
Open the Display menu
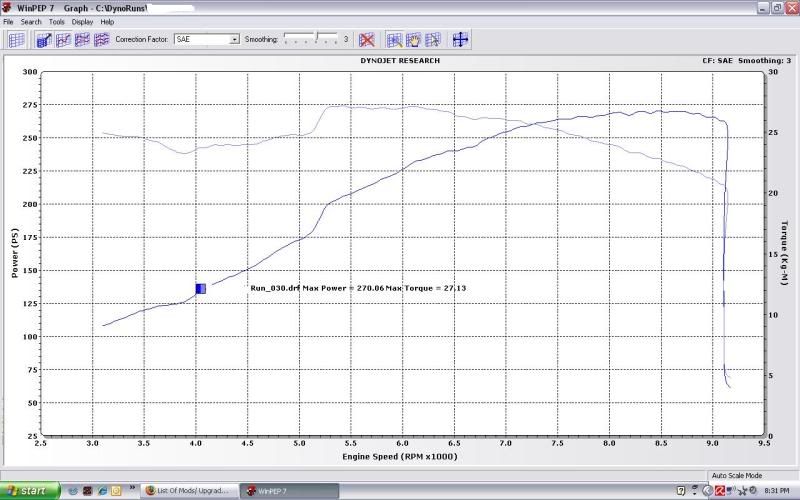click(82, 21)
